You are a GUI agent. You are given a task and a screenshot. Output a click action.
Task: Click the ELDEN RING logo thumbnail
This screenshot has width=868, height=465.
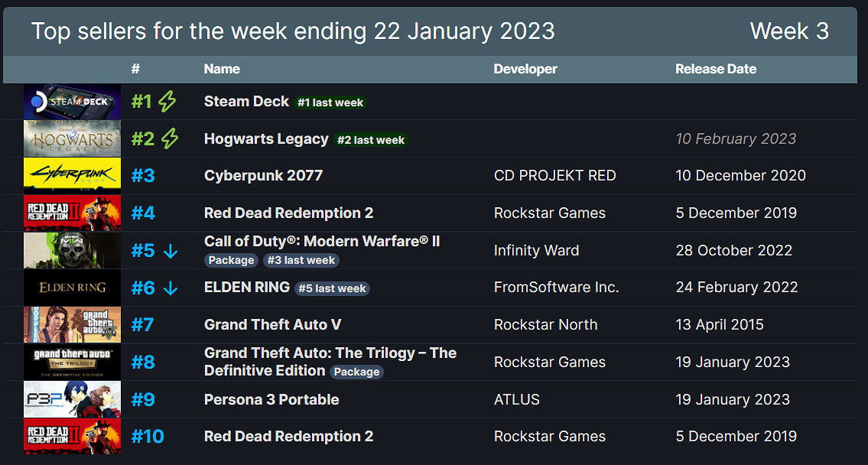click(72, 287)
